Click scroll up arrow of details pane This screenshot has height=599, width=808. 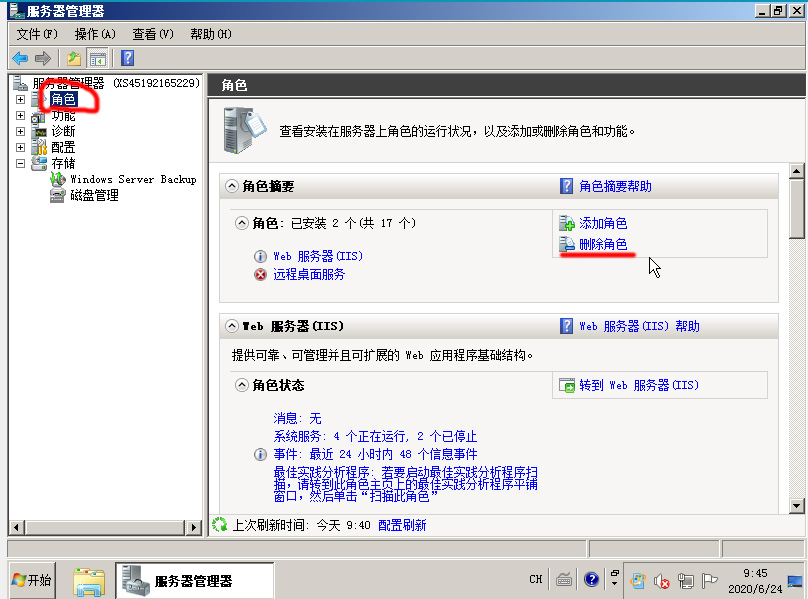[796, 171]
